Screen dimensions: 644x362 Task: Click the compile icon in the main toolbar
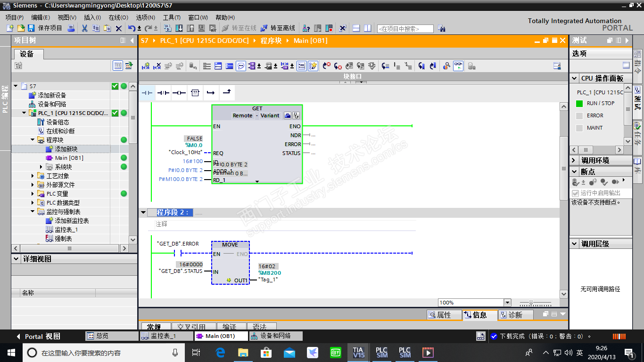(x=168, y=28)
